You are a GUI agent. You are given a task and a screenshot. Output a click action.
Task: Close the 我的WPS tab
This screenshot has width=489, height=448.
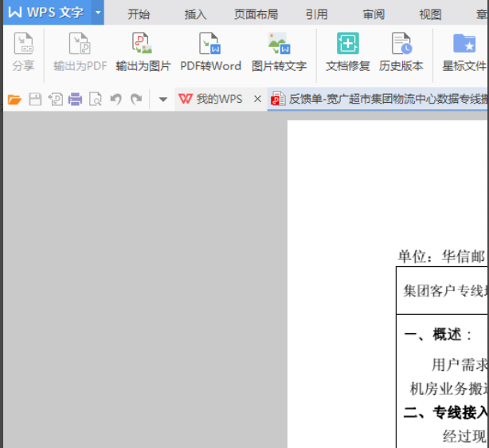[257, 99]
